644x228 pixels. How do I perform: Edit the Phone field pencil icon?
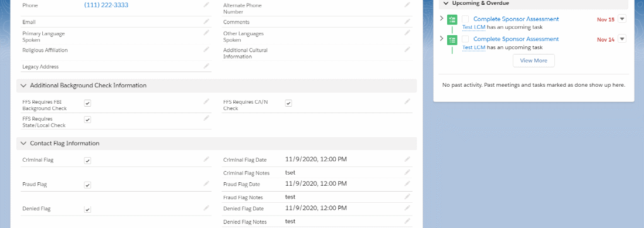pyautogui.click(x=206, y=5)
